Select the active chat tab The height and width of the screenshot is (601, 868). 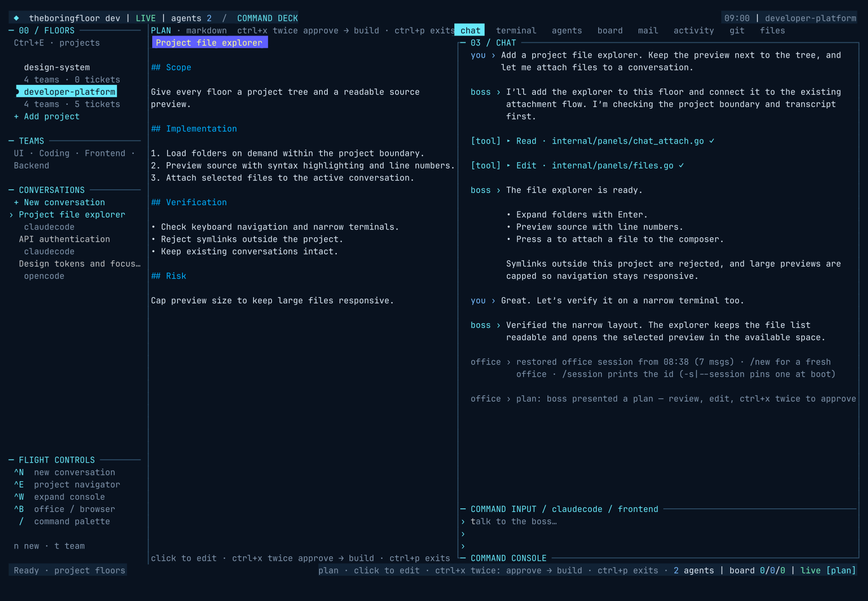coord(470,30)
